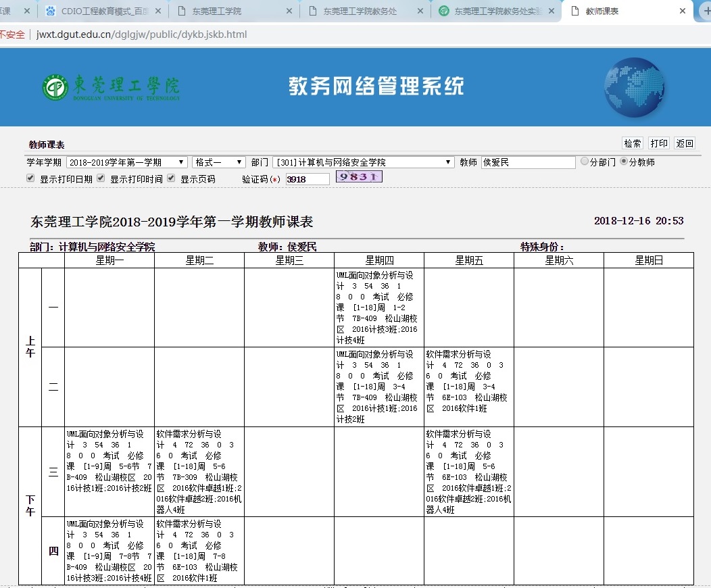
Task: Click the 教师 input field 侯爱民
Action: coord(529,162)
